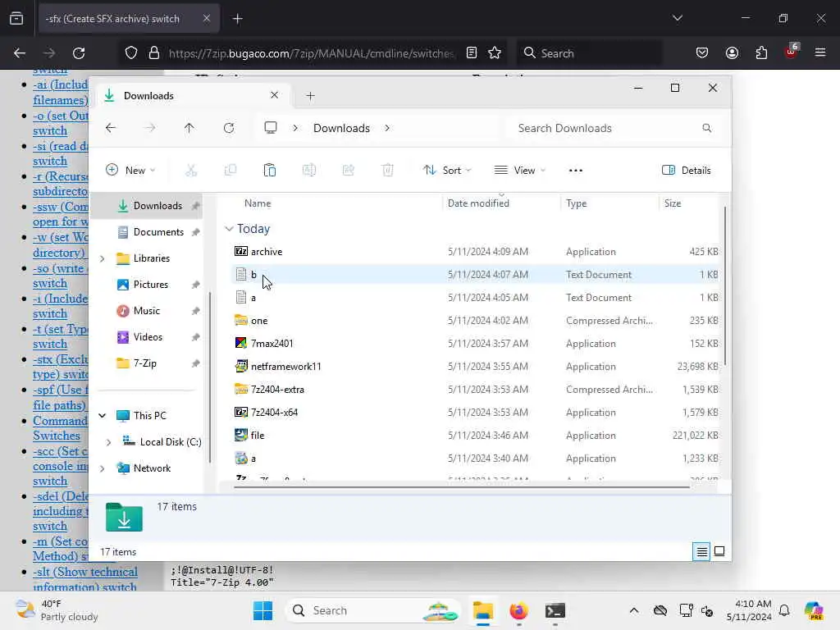The height and width of the screenshot is (630, 840).
Task: Open the View dropdown
Action: pos(519,171)
